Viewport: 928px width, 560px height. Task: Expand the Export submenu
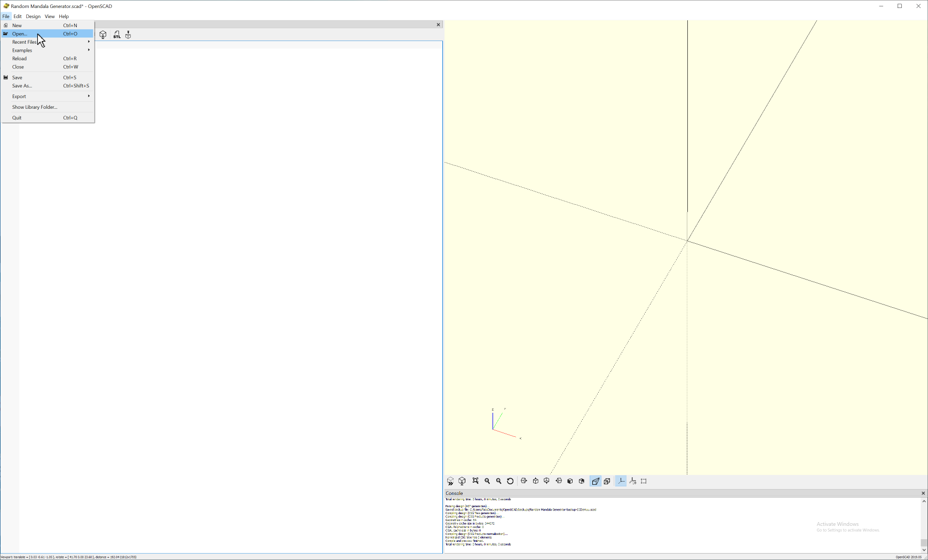(x=48, y=97)
